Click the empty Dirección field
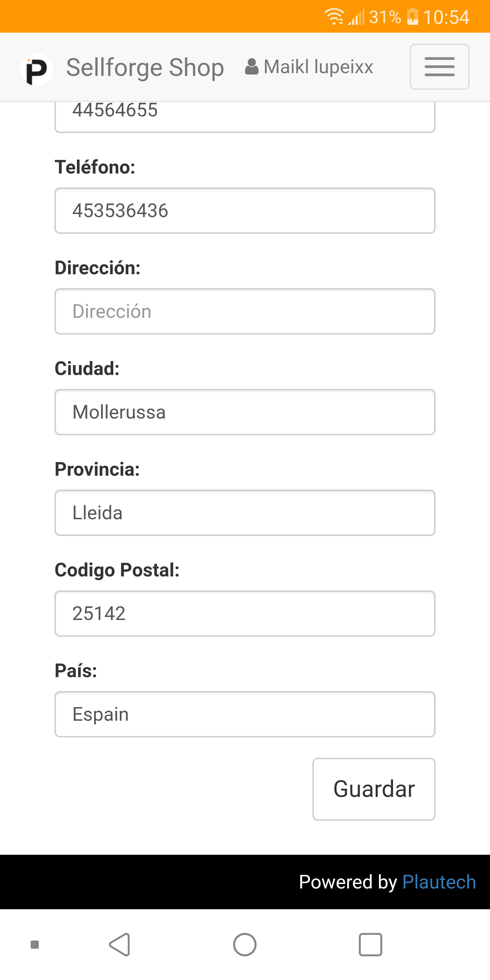Image resolution: width=490 pixels, height=980 pixels. (245, 312)
